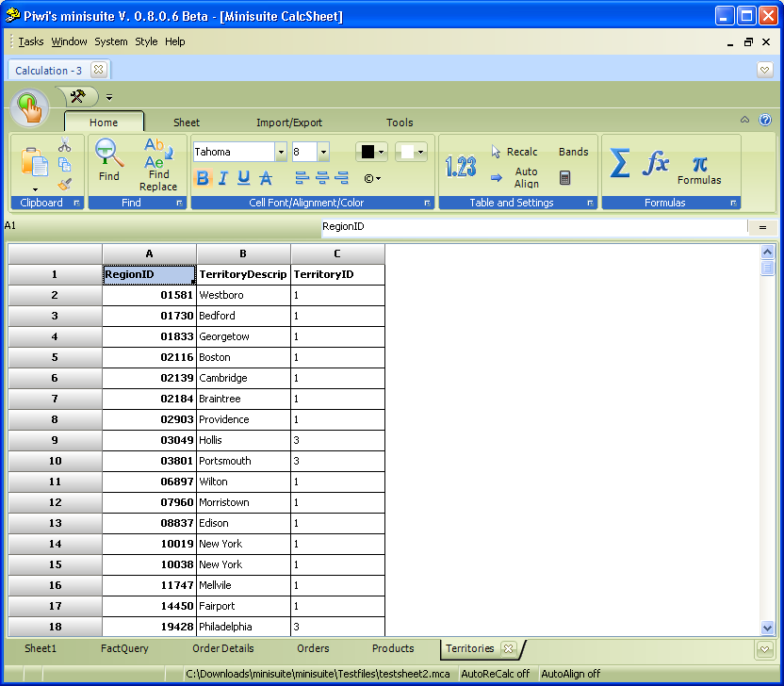Click the calculator icon in Table and Settings

point(565,177)
